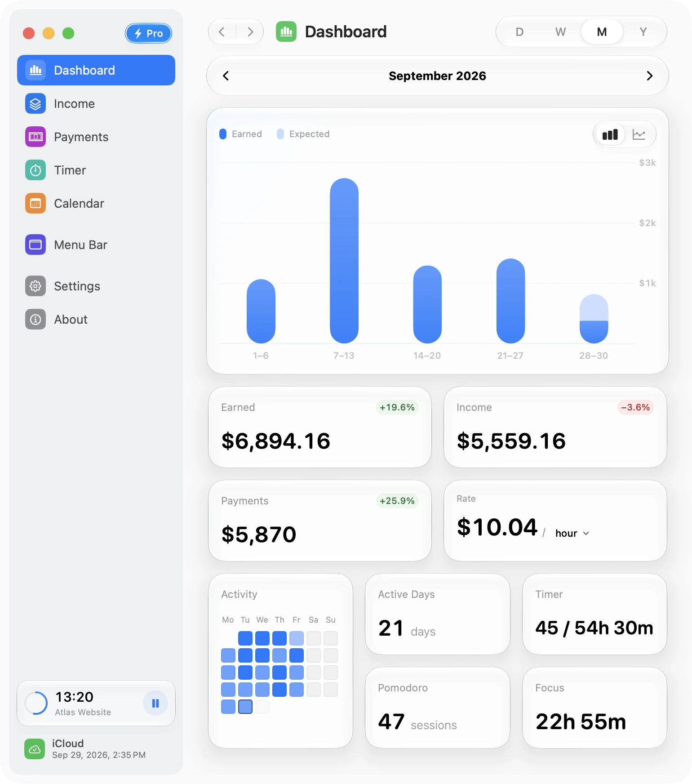Open the Settings gear icon
The width and height of the screenshot is (692, 784).
tap(35, 286)
